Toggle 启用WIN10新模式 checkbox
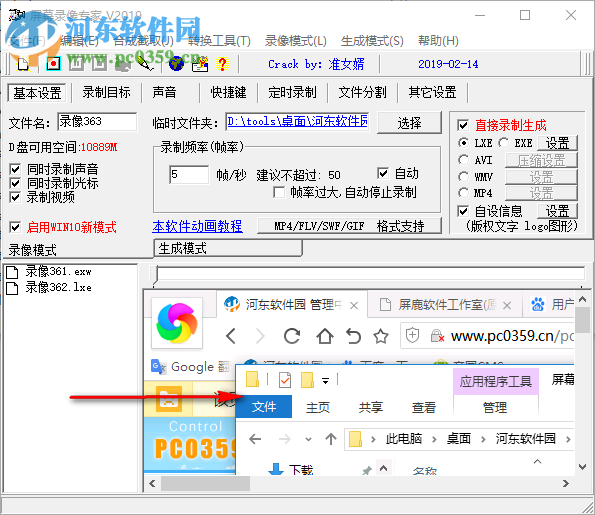This screenshot has width=595, height=515. point(15,227)
